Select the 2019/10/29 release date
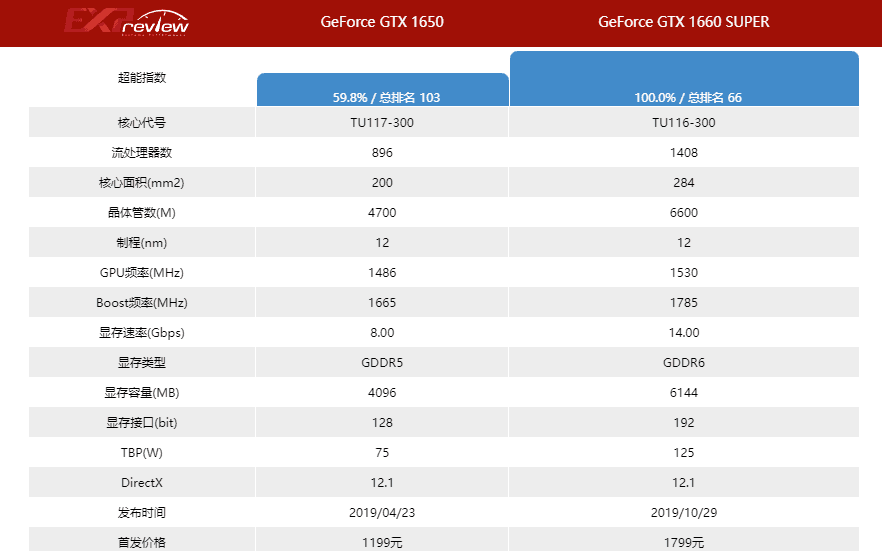882x551 pixels. pos(683,513)
